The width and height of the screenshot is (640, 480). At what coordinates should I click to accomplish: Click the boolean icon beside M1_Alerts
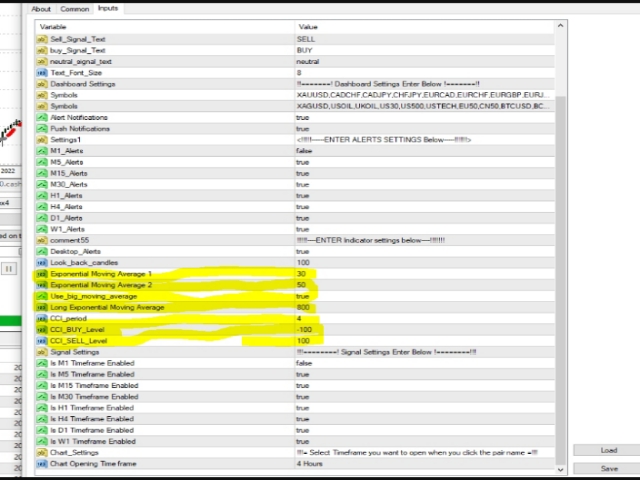point(42,151)
